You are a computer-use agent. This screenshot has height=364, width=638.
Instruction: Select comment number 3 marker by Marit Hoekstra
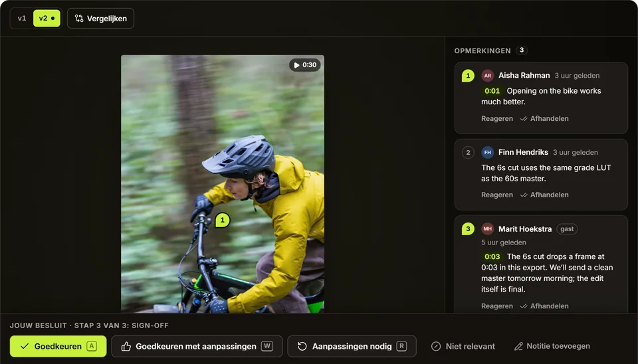point(468,229)
